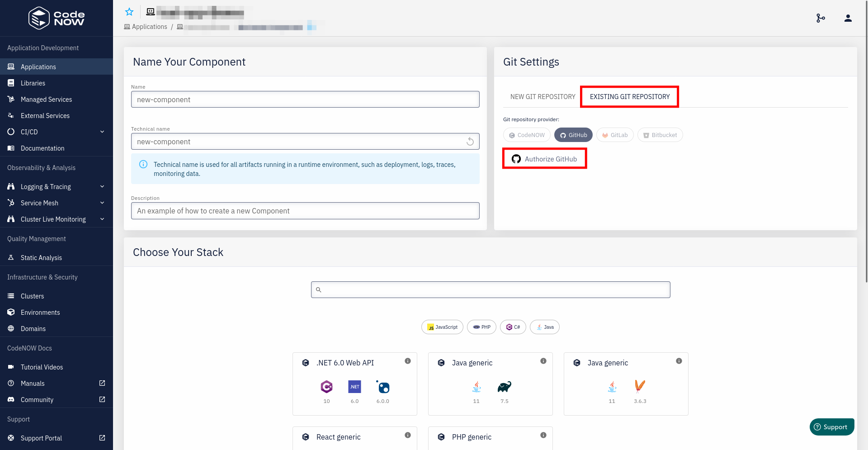This screenshot has width=868, height=450.
Task: Select GitLab as git provider
Action: point(615,135)
